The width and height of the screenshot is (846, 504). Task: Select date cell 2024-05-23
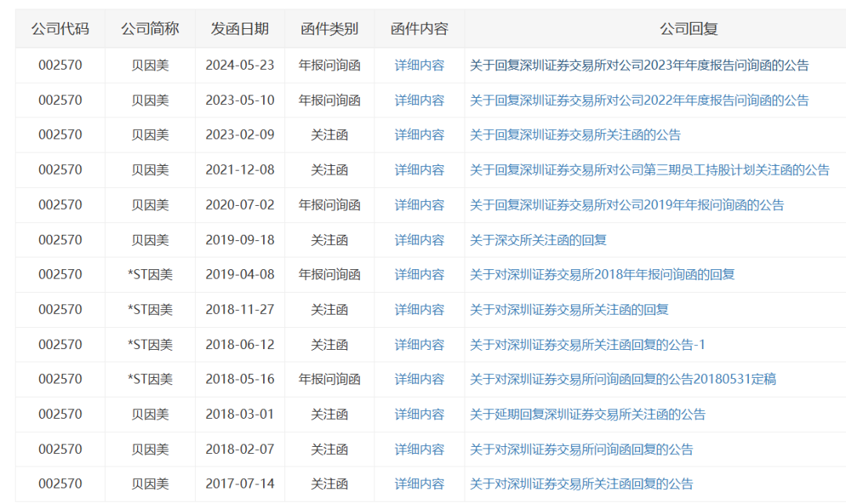pos(240,65)
